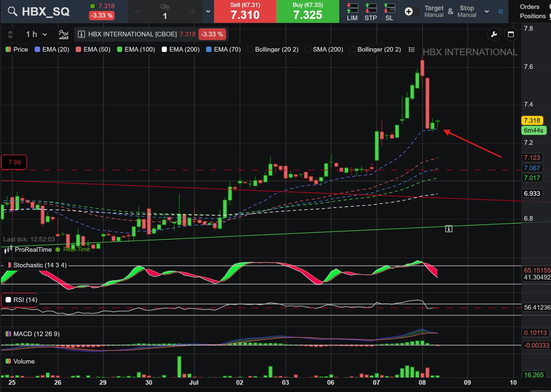Open the LIM limit order icon
This screenshot has width=551, height=392.
point(352,12)
